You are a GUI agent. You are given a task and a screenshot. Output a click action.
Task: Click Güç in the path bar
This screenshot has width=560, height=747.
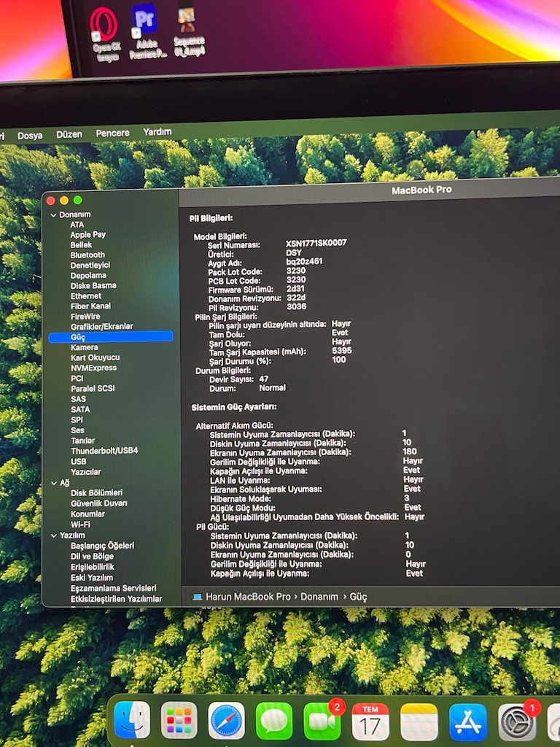pyautogui.click(x=358, y=597)
